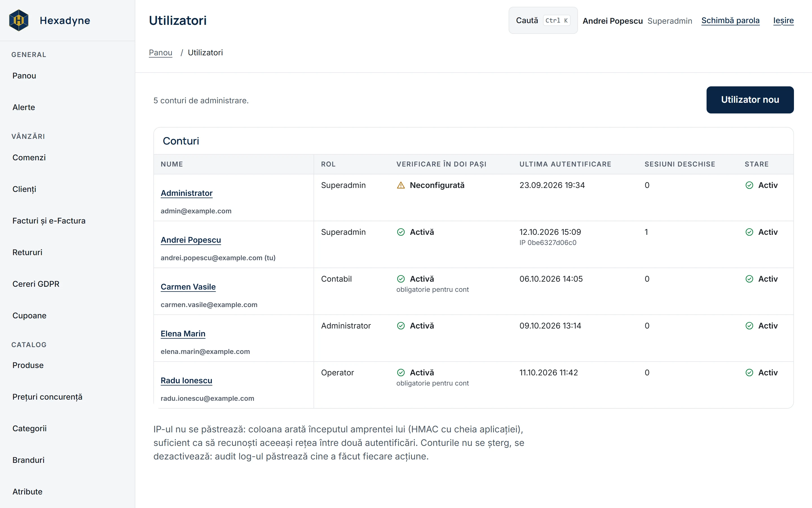Click the warning icon beside Neconfigurată

coord(401,185)
